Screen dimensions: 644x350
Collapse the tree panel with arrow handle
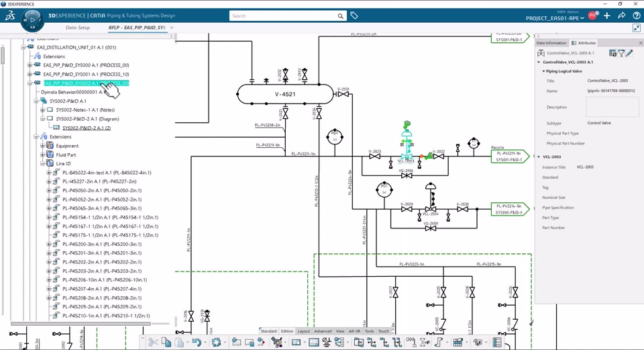coord(172,36)
